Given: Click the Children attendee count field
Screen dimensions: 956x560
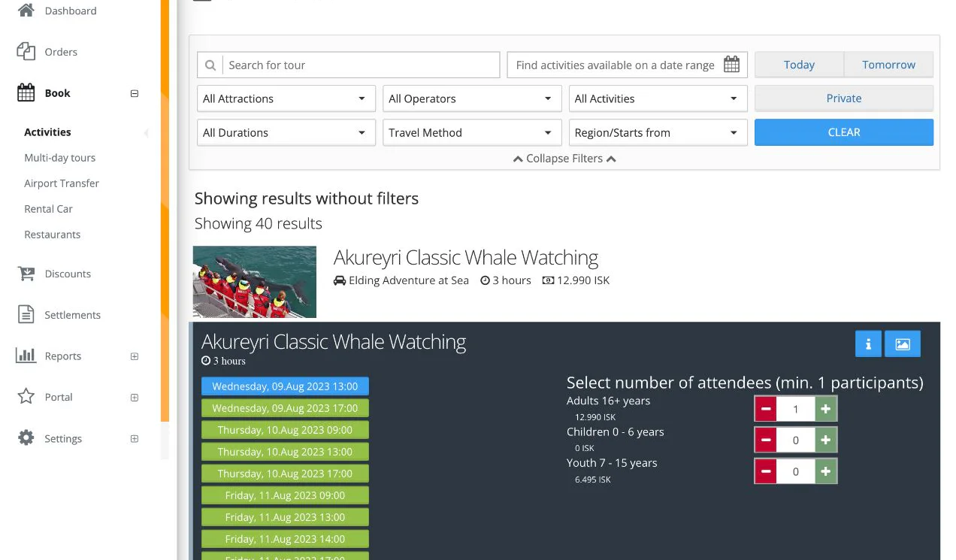Looking at the screenshot, I should coord(796,440).
